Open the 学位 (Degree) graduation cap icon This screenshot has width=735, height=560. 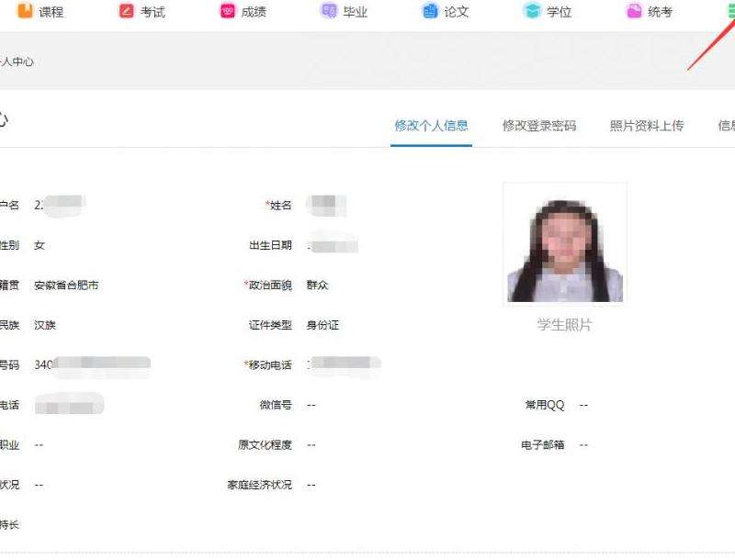click(x=532, y=11)
